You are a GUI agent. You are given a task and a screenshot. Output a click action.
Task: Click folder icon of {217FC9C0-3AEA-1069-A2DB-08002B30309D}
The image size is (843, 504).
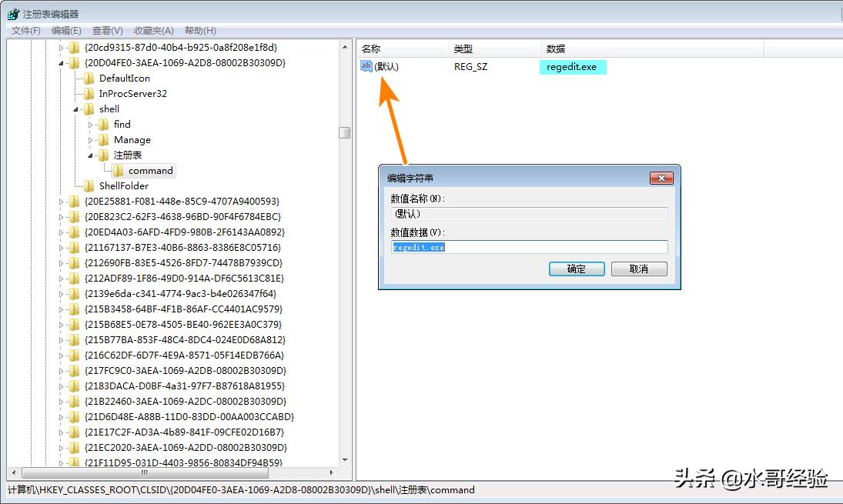(x=74, y=372)
